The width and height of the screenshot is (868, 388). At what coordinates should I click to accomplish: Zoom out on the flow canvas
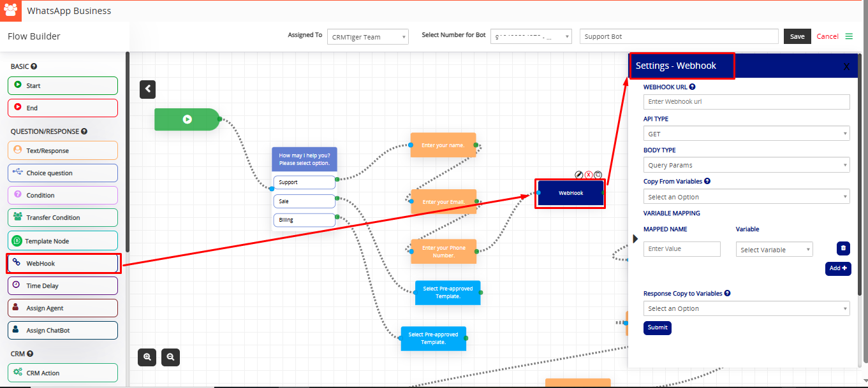pos(170,357)
